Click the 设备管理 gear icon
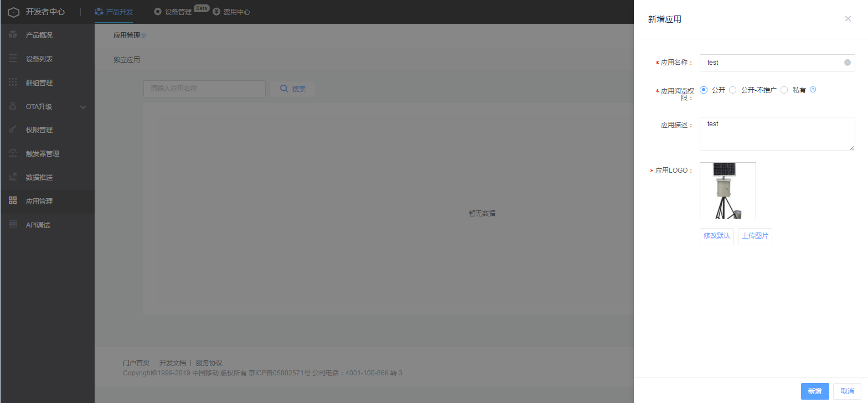This screenshot has height=403, width=868. pos(158,12)
